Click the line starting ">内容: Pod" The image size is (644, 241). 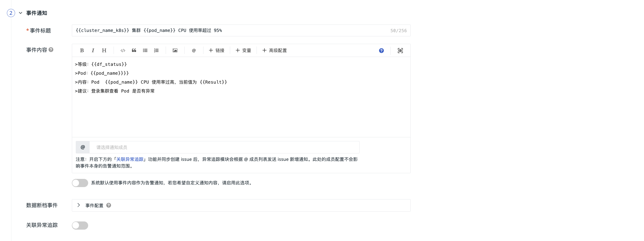tap(151, 82)
